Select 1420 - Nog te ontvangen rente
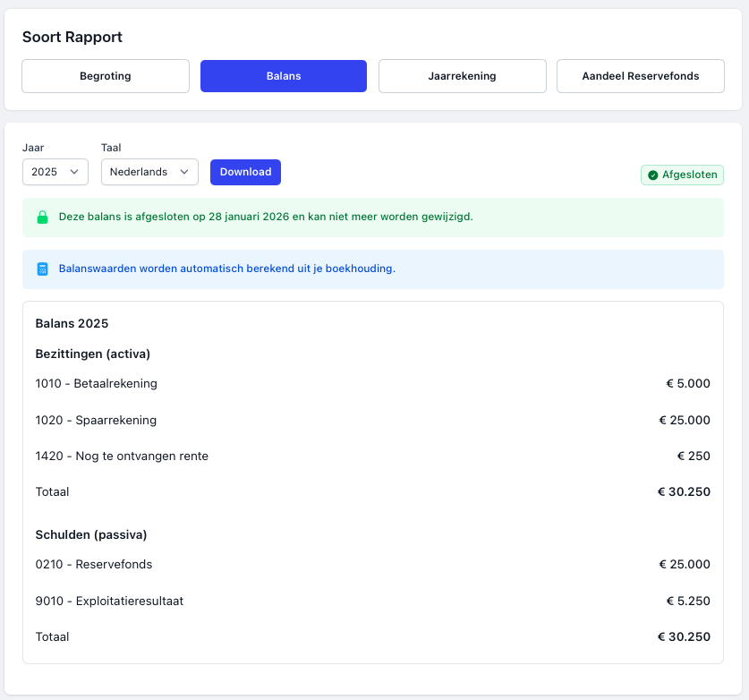The width and height of the screenshot is (749, 700). [x=122, y=456]
